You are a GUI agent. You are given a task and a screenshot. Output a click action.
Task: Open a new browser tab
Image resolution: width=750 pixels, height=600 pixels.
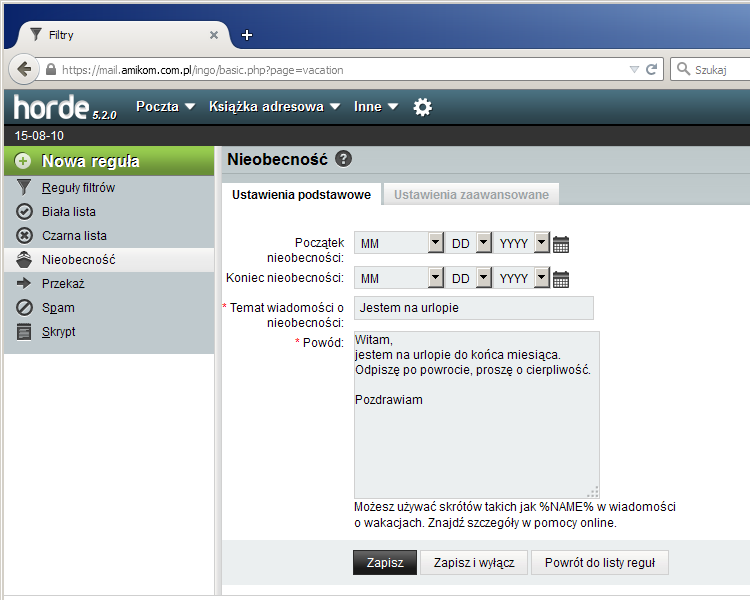click(x=247, y=35)
